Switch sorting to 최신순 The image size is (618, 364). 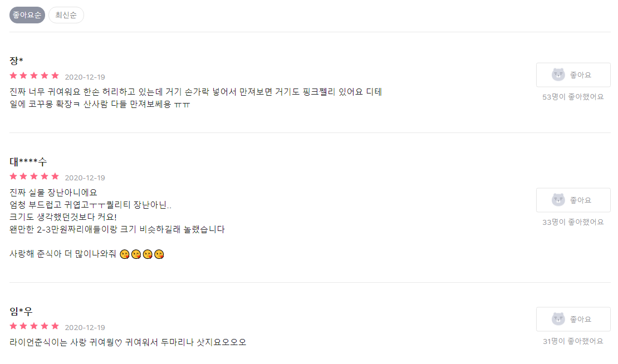click(66, 15)
